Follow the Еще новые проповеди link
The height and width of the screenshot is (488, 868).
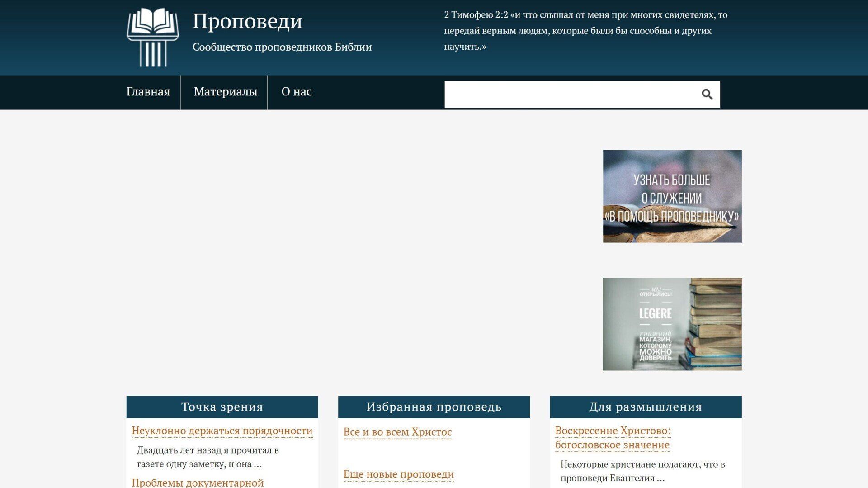pyautogui.click(x=398, y=474)
